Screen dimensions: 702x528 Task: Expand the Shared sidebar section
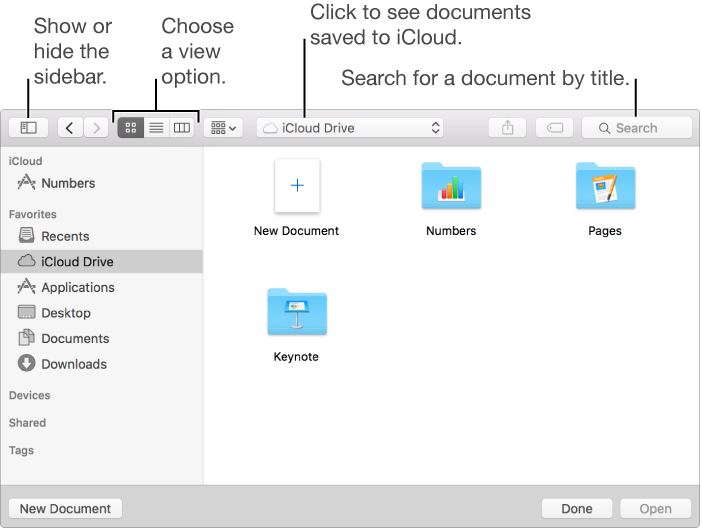click(27, 423)
